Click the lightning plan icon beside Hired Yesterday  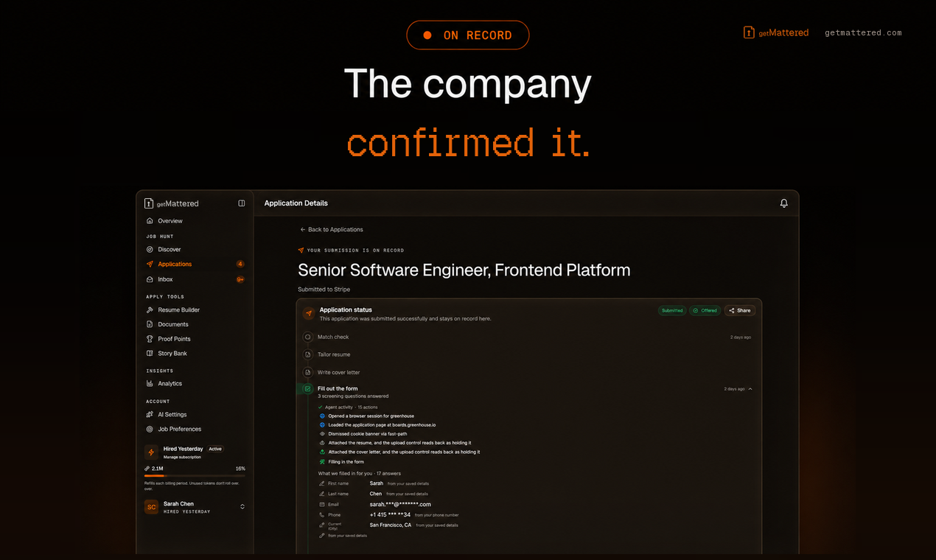point(151,452)
